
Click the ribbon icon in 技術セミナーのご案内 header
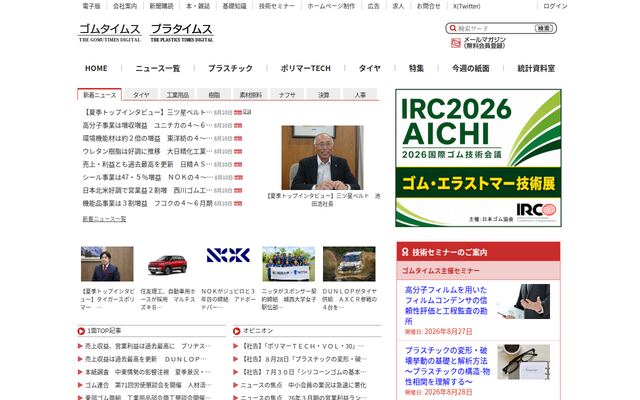click(x=405, y=252)
